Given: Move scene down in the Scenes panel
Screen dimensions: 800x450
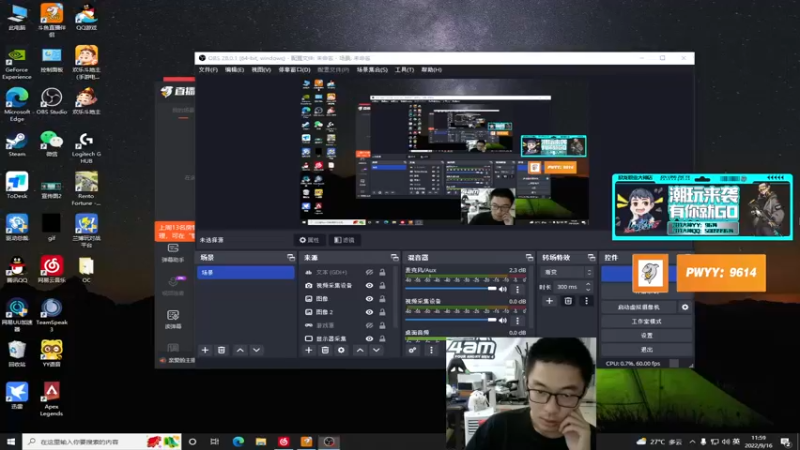Looking at the screenshot, I should pos(256,350).
